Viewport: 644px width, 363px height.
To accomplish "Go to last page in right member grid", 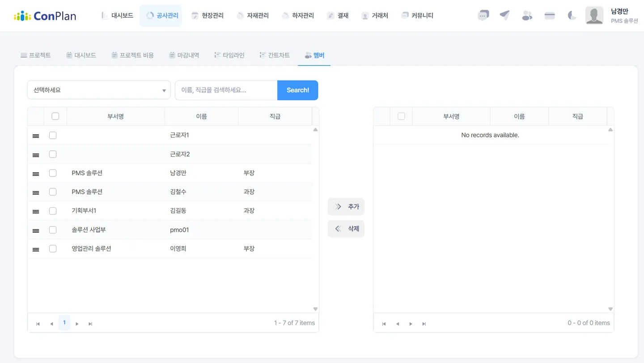I will click(424, 324).
